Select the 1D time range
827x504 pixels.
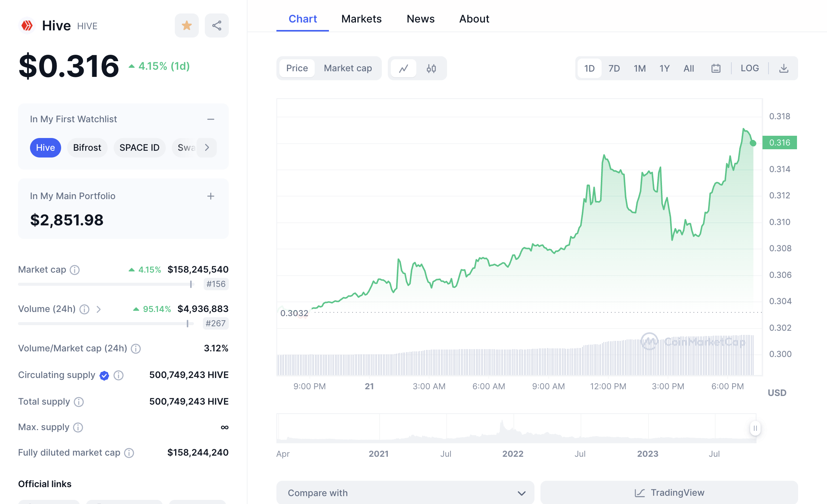point(589,68)
